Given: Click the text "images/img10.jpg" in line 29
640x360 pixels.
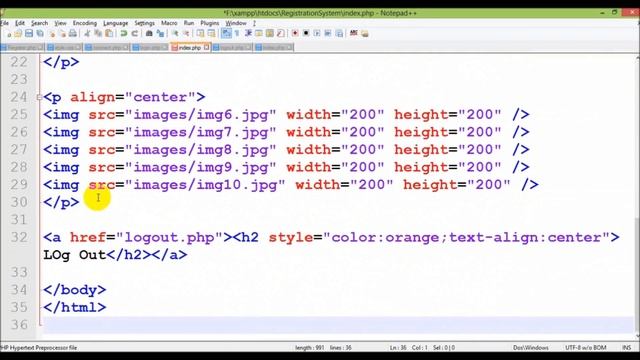Looking at the screenshot, I should [205, 185].
